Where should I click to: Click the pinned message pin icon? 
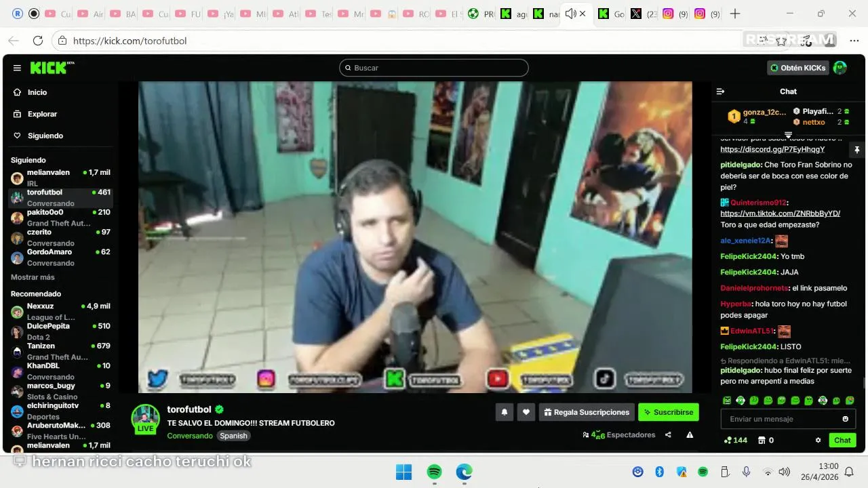coord(856,150)
